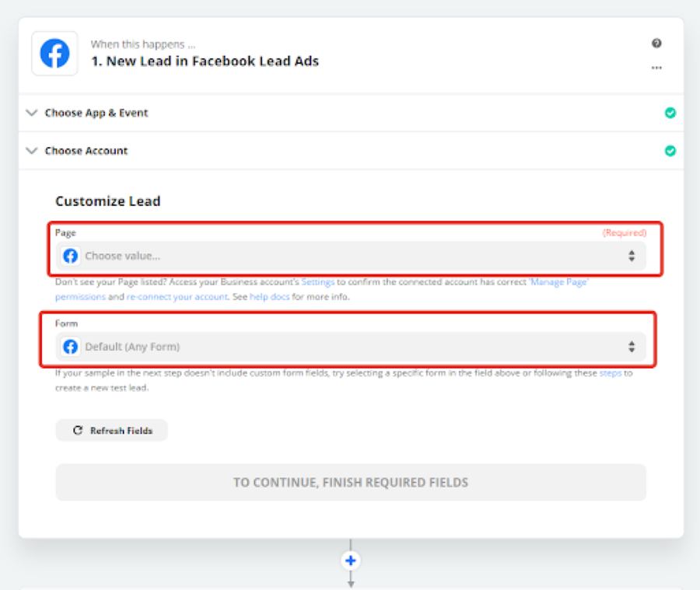Viewport: 700px width, 590px height.
Task: Open the Page 'Choose value...' dropdown
Action: click(x=351, y=257)
